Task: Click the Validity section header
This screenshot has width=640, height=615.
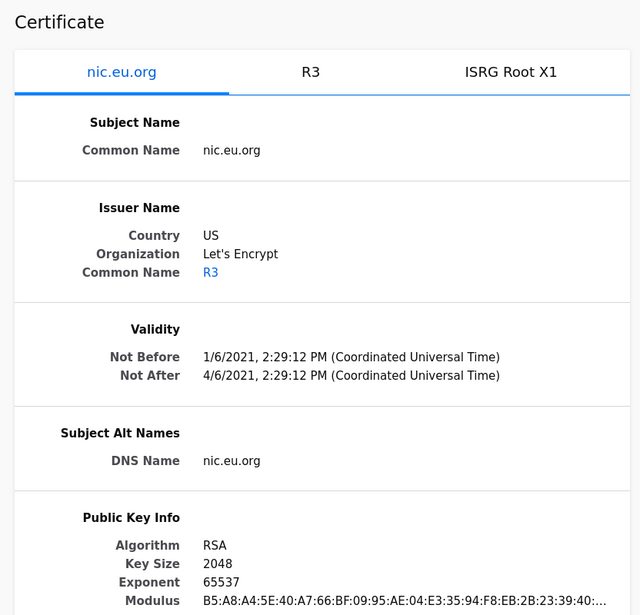Action: pos(155,329)
